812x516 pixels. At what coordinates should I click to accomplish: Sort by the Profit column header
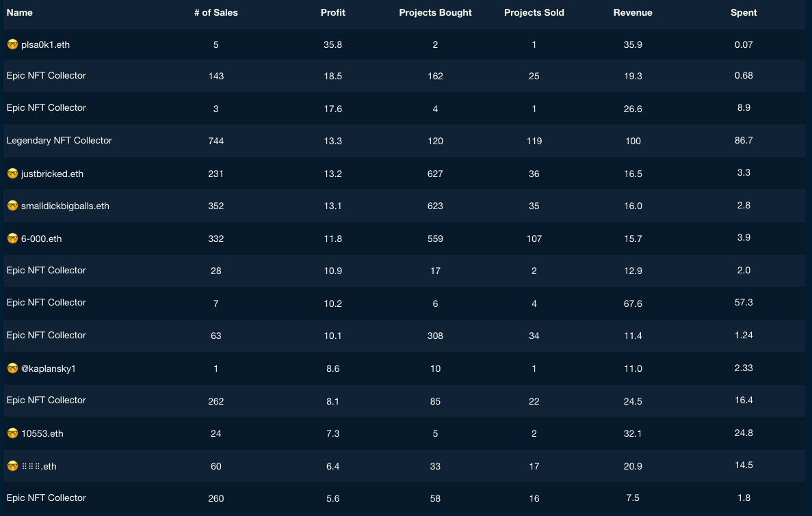(x=333, y=13)
